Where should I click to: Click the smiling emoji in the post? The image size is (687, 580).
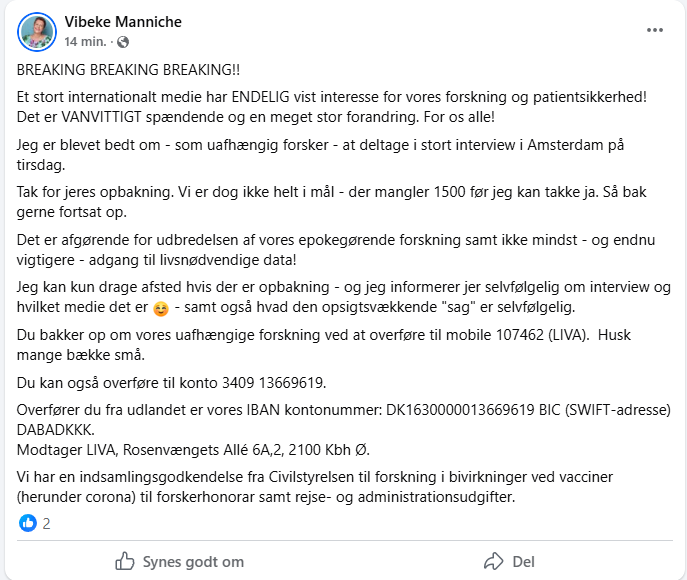(161, 309)
